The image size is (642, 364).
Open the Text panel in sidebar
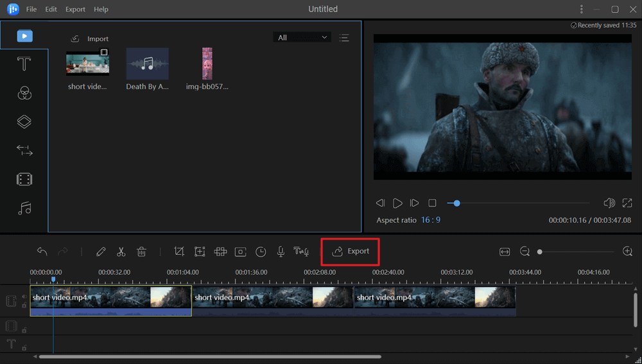[x=24, y=64]
